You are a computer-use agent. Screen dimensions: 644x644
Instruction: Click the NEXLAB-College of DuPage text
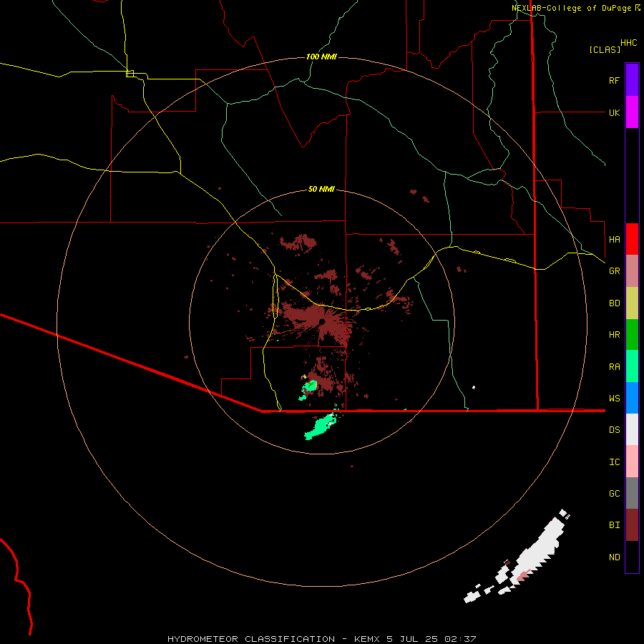point(571,8)
